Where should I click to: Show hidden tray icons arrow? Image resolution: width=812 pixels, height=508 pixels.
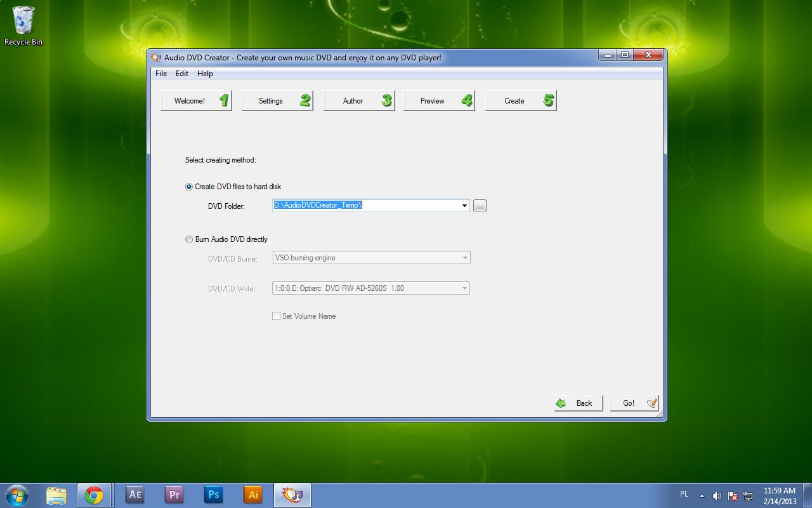[702, 495]
